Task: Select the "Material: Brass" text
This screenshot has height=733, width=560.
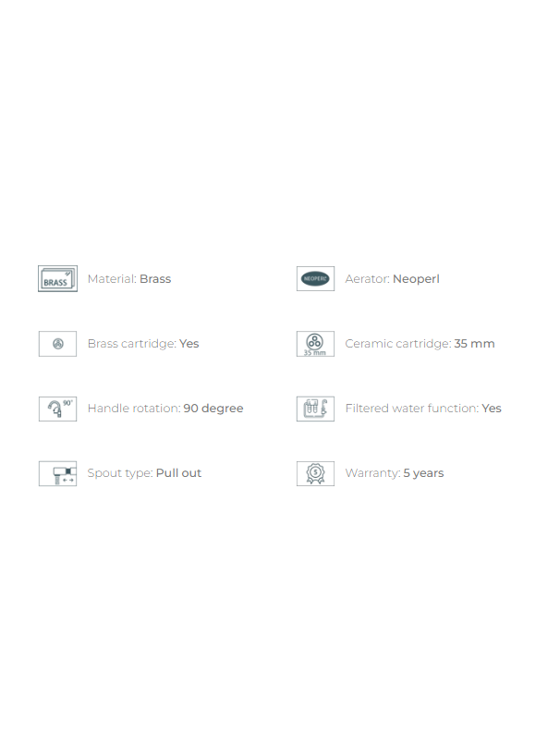Action: [x=129, y=279]
